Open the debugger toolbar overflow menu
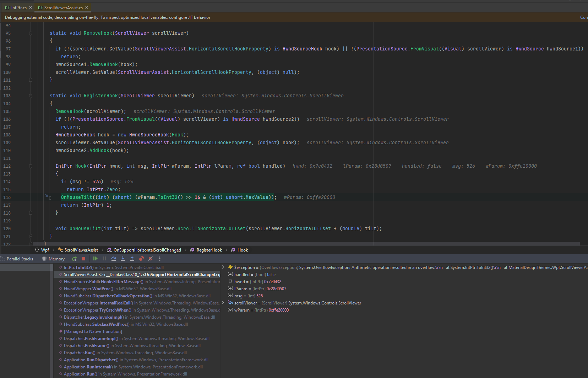The height and width of the screenshot is (378, 588). tap(159, 259)
